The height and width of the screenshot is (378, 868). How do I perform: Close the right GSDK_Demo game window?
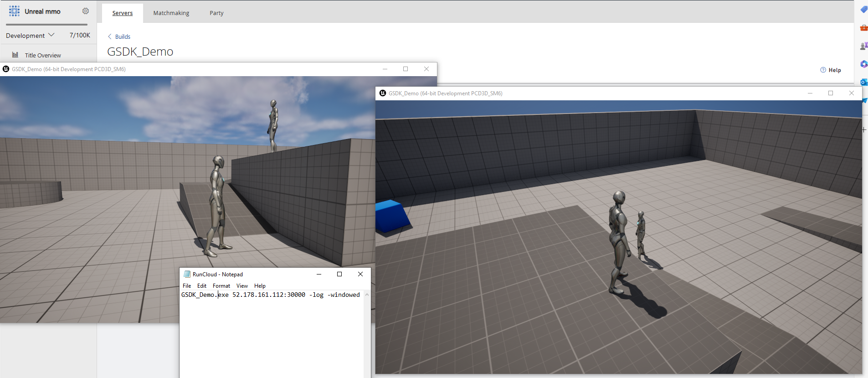(852, 93)
